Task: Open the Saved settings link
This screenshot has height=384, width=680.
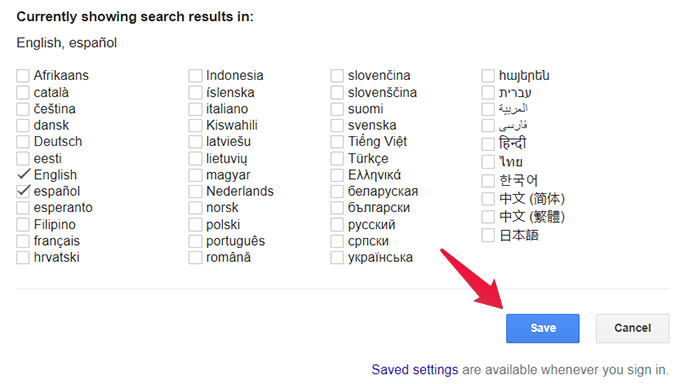Action: tap(415, 370)
